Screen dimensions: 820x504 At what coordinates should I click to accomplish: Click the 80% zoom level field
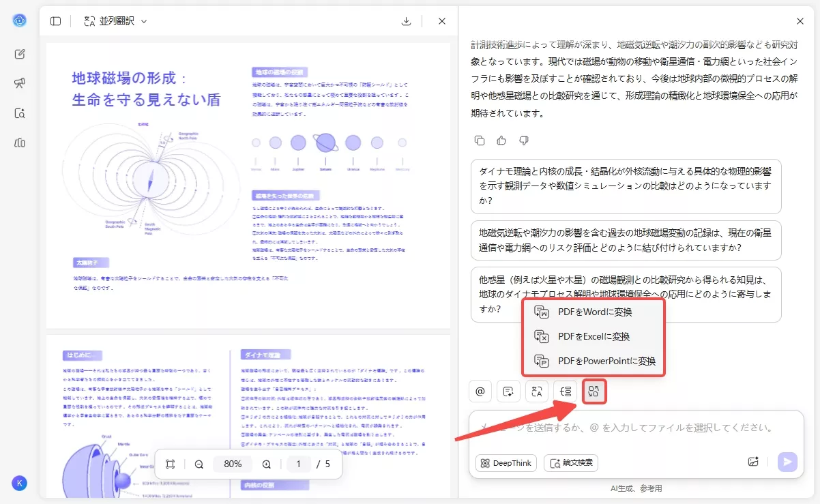(x=233, y=464)
